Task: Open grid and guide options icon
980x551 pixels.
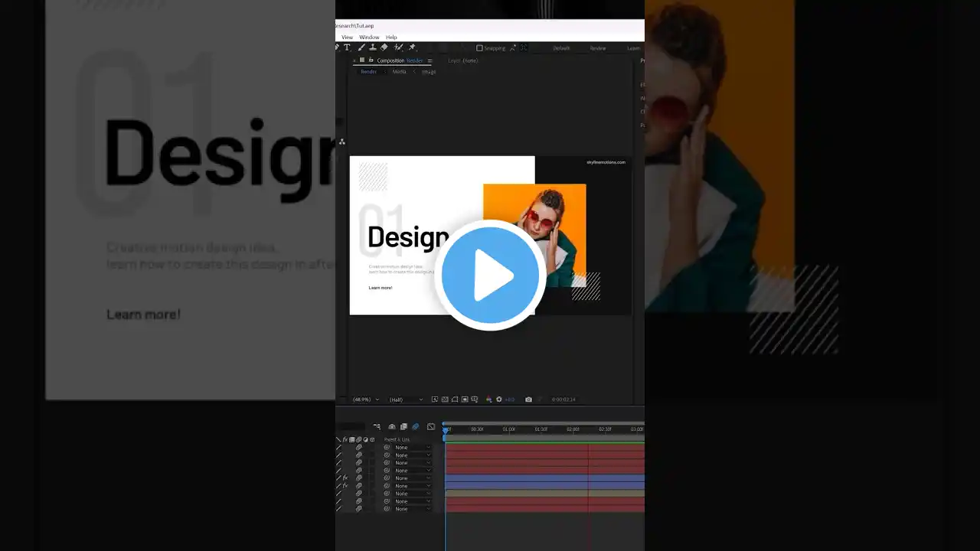Action: click(475, 399)
